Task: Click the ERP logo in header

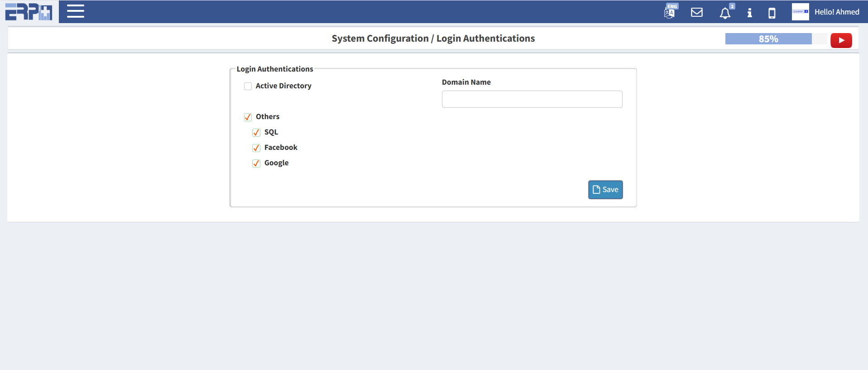Action: click(x=29, y=12)
